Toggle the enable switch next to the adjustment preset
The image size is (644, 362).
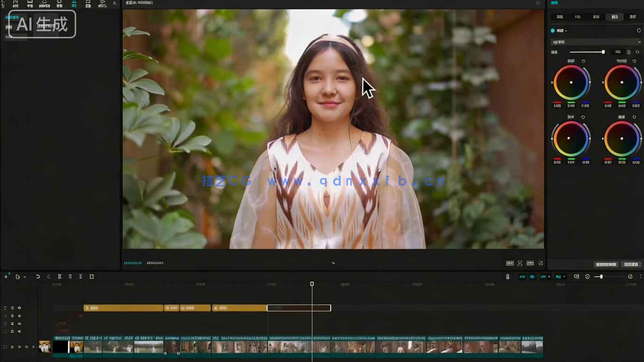click(x=553, y=30)
